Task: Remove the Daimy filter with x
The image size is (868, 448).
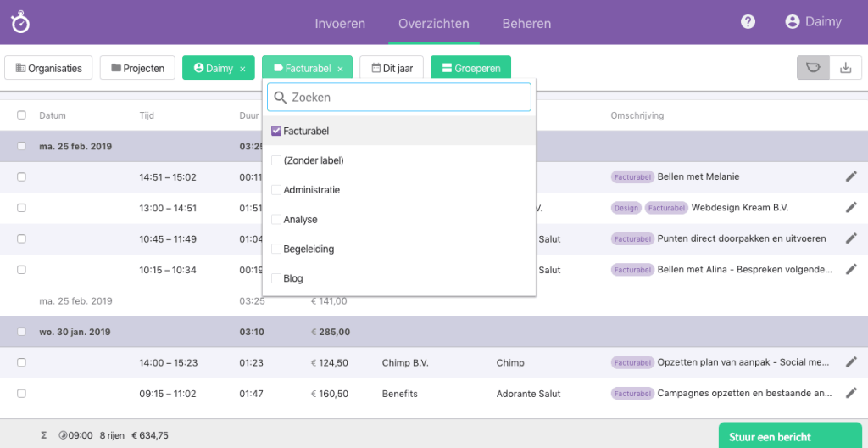Action: pyautogui.click(x=242, y=69)
